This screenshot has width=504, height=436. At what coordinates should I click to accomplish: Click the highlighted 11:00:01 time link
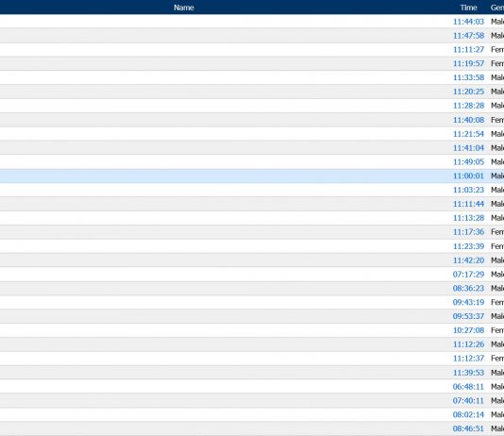point(468,176)
